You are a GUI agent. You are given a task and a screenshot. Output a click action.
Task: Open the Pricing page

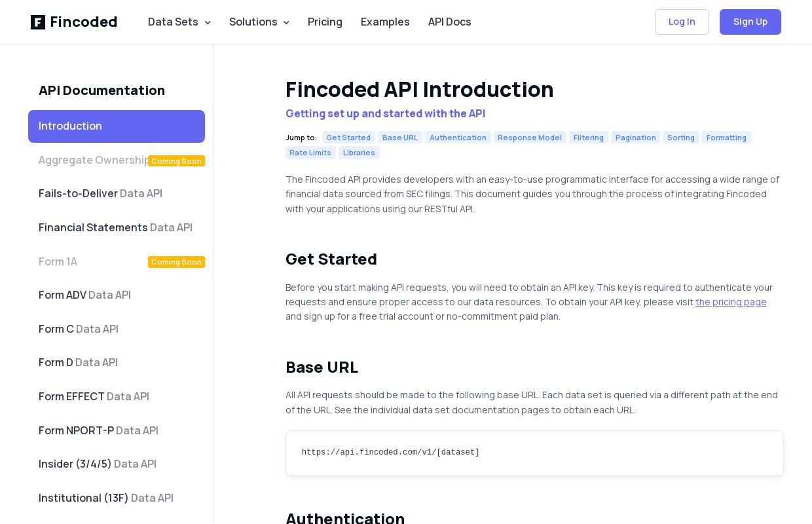coord(325,22)
